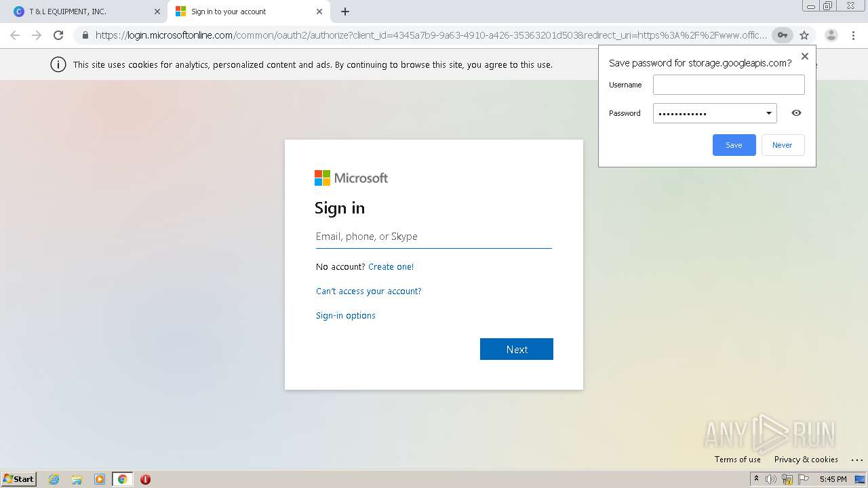Click the Save password for storage.googleapis.com title
This screenshot has width=868, height=488.
(700, 63)
